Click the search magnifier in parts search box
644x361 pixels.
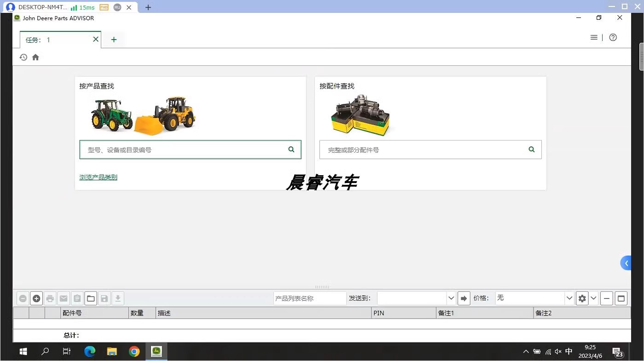pyautogui.click(x=532, y=149)
